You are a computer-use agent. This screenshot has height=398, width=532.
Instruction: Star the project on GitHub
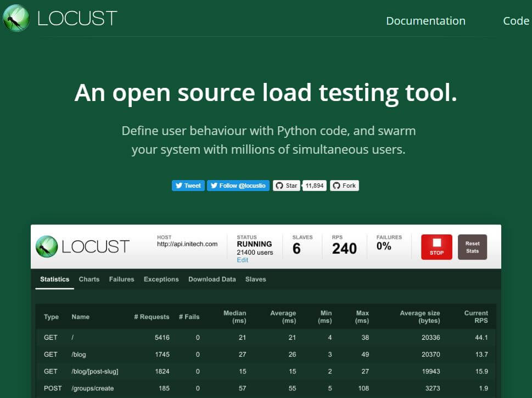point(287,186)
